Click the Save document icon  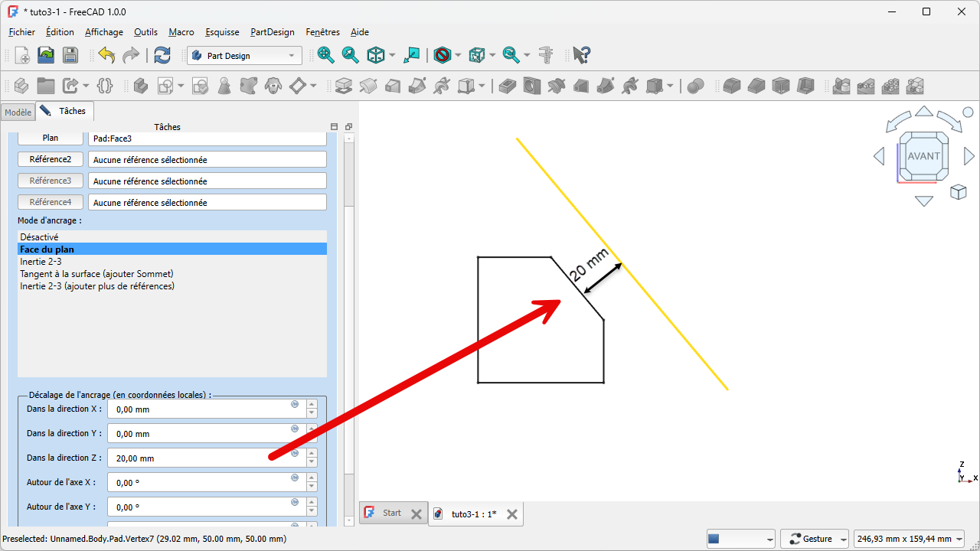point(70,55)
